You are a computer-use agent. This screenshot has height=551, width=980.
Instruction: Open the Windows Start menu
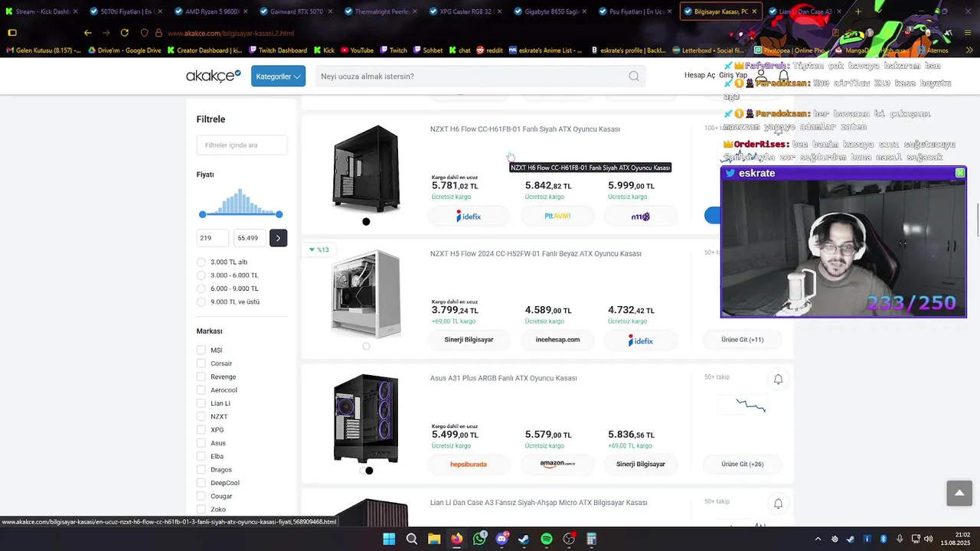(389, 539)
